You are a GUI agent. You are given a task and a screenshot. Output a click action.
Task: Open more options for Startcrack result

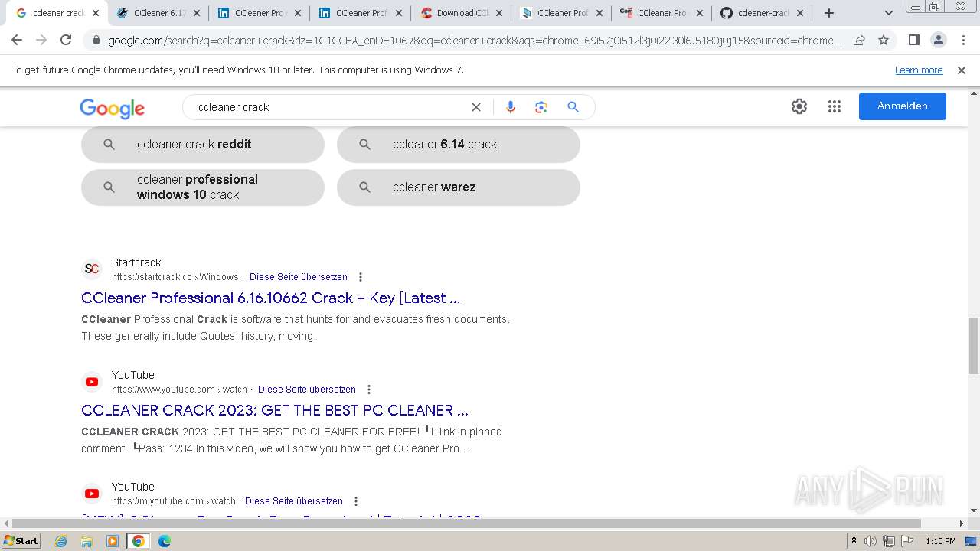[x=361, y=277]
